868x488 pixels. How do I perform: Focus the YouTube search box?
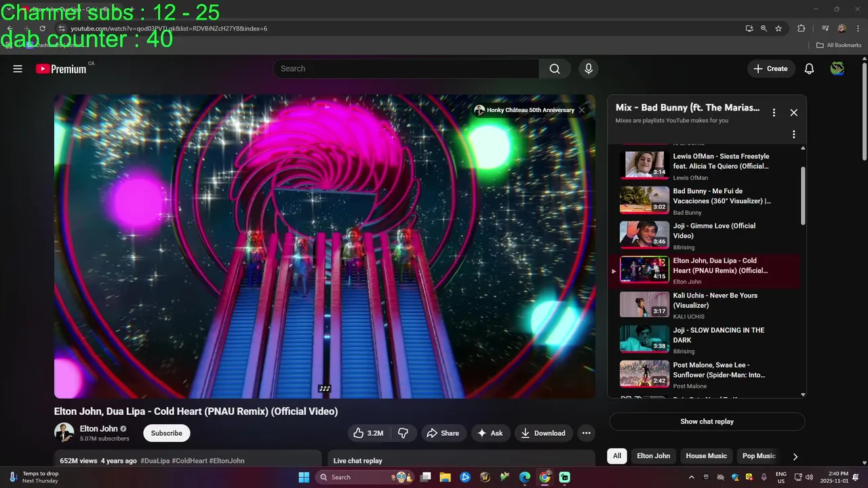coord(406,68)
